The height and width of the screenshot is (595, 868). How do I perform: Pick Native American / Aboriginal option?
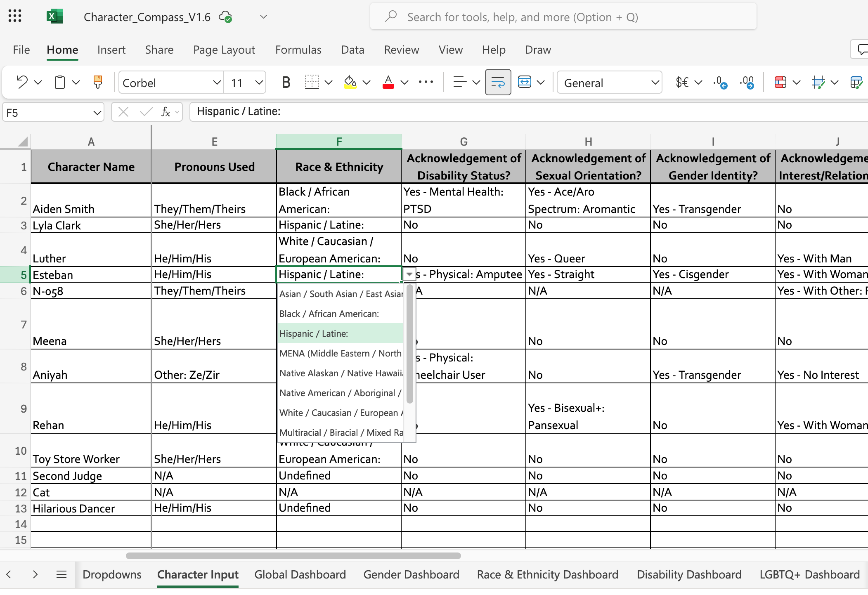tap(341, 393)
